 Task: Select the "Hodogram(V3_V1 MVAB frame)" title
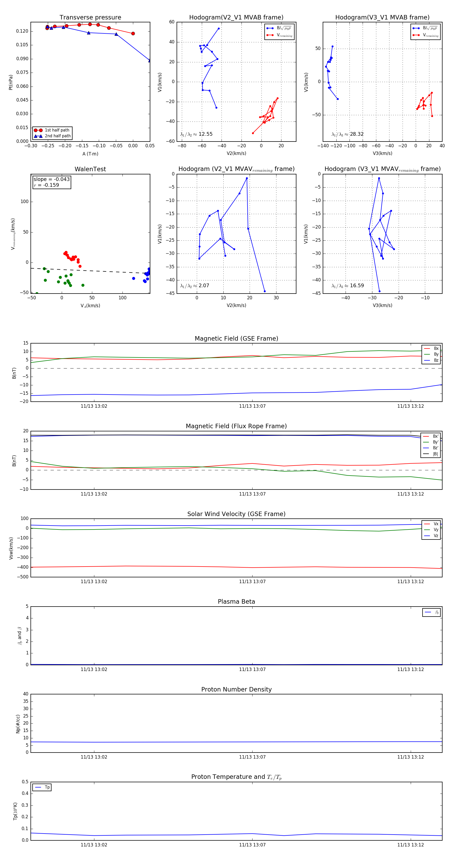(x=382, y=18)
